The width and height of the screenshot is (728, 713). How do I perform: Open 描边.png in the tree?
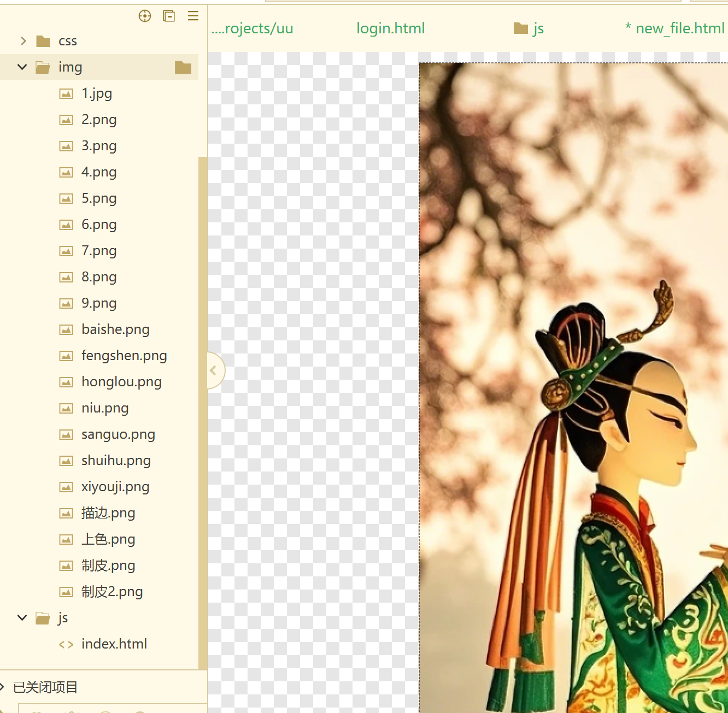pyautogui.click(x=108, y=513)
